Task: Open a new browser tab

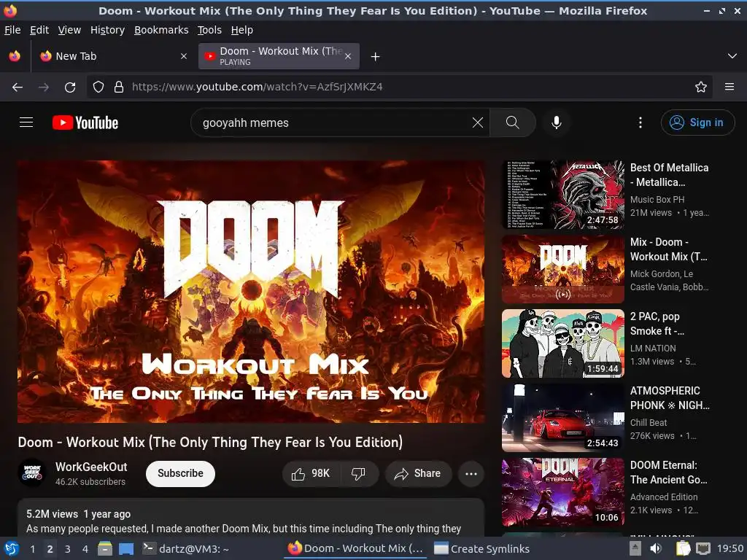Action: point(376,57)
